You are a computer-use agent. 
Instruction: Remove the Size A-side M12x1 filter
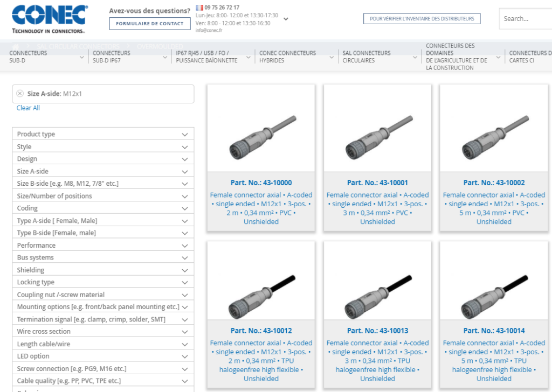(20, 94)
